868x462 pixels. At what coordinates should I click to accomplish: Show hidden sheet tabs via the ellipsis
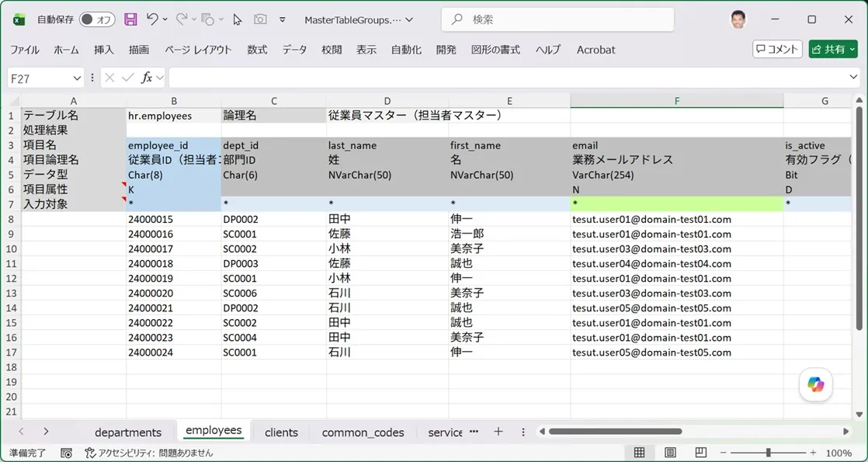tap(474, 432)
